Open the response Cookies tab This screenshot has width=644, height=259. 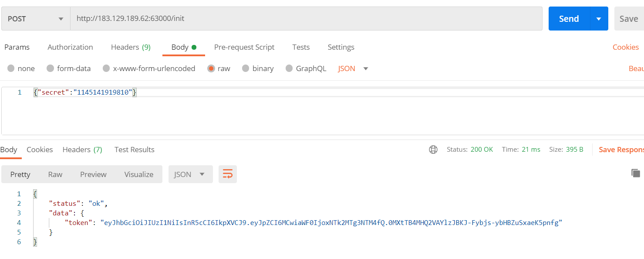coord(40,150)
